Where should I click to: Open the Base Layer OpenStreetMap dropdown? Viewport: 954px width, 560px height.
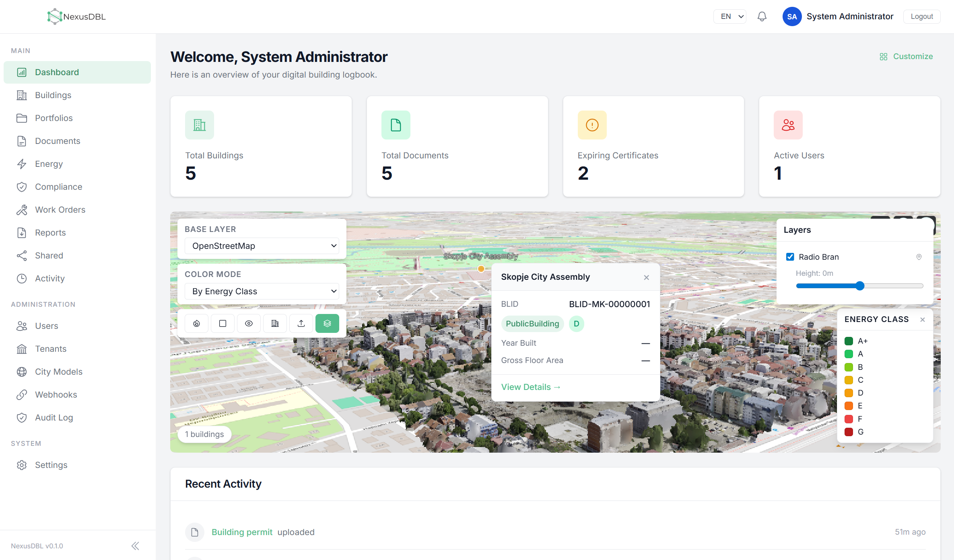(262, 246)
